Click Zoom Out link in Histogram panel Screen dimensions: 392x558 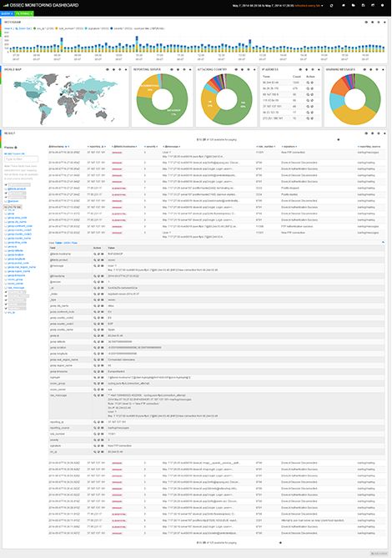click(x=23, y=28)
